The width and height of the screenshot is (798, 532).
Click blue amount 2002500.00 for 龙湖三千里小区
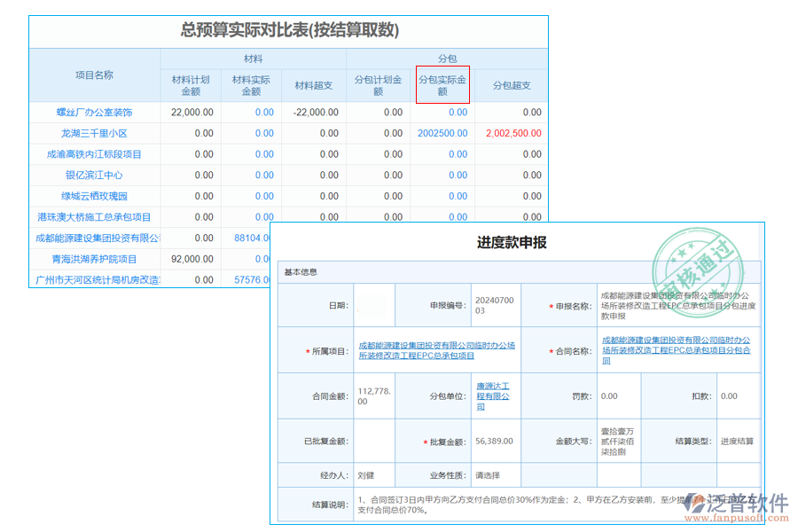pyautogui.click(x=443, y=131)
